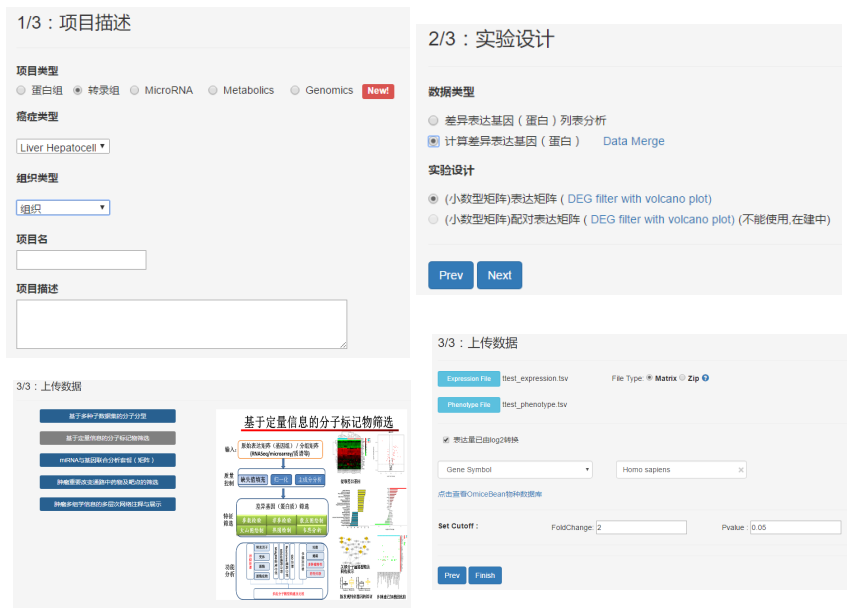
Task: Choose the MicroRNA project type
Action: tap(134, 90)
